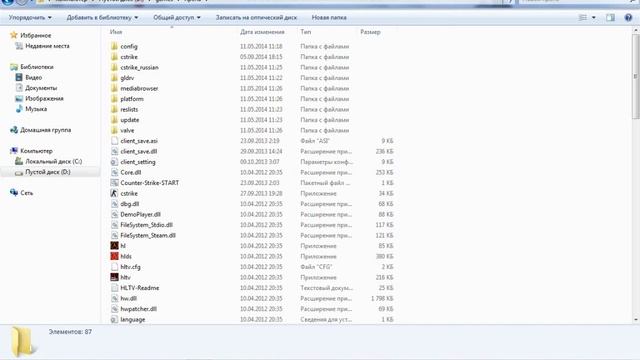This screenshot has height=360, width=640.
Task: Select the hltv.cfg file name
Action: tap(131, 267)
